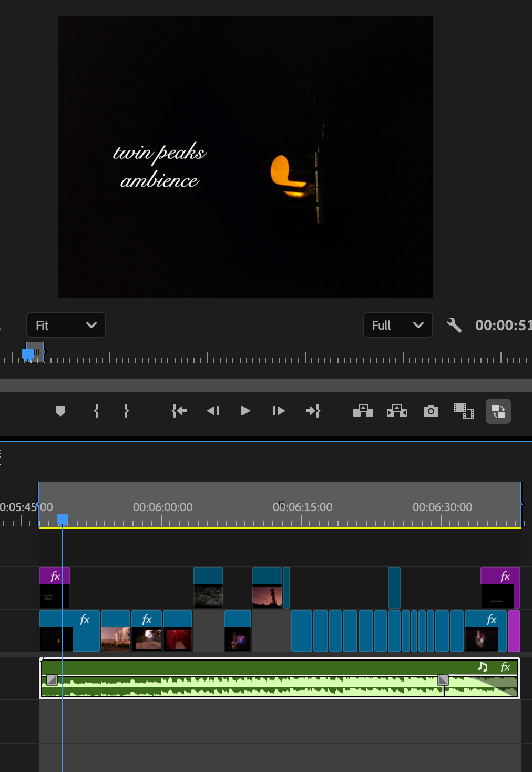Click the audio clip's music note icon
Viewport: 532px width, 772px height.
click(483, 667)
